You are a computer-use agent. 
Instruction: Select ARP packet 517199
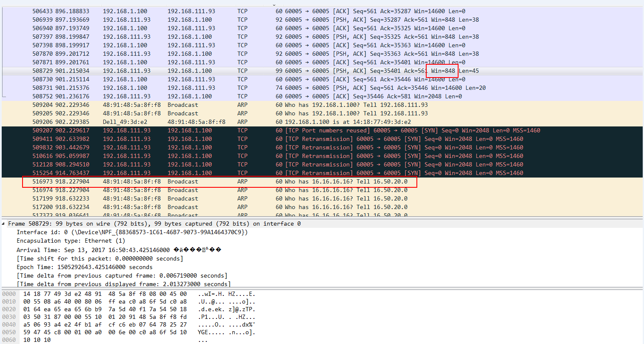[322, 198]
